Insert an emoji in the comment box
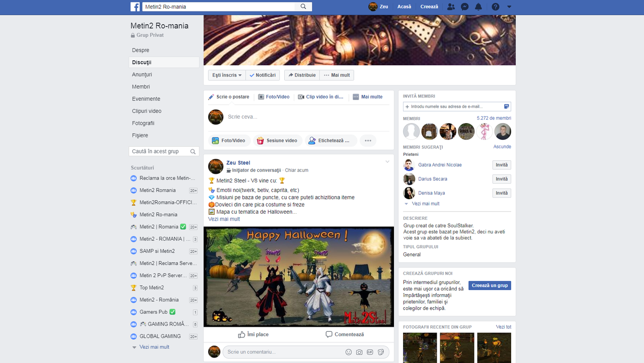This screenshot has width=644, height=363. tap(348, 352)
